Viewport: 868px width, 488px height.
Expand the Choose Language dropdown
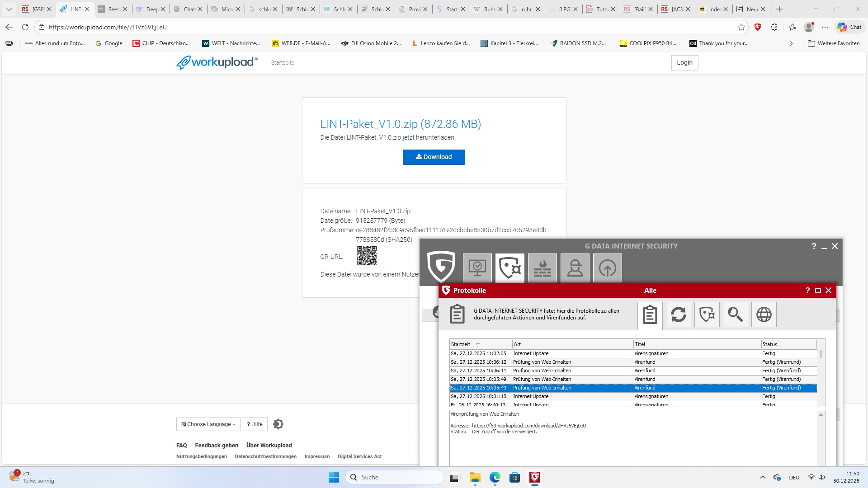tap(208, 424)
